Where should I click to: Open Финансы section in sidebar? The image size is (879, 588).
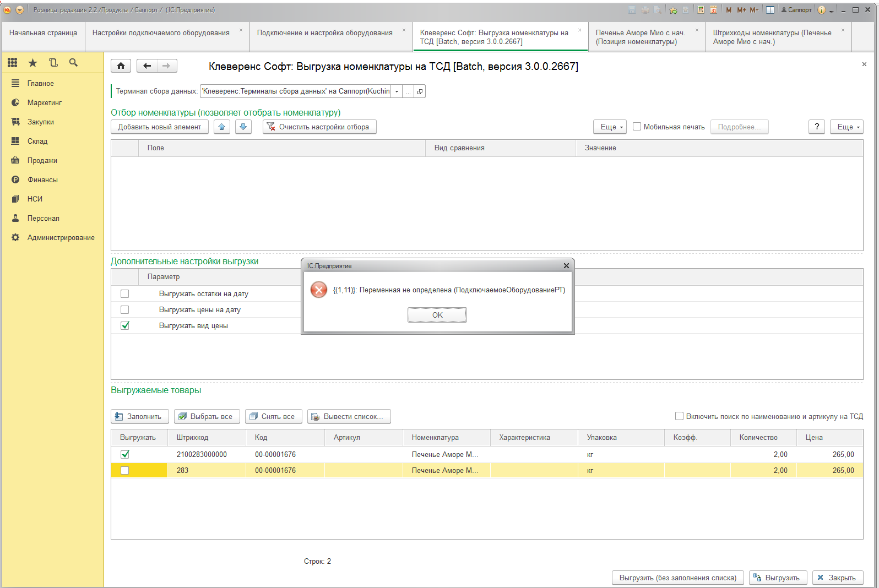tap(42, 180)
